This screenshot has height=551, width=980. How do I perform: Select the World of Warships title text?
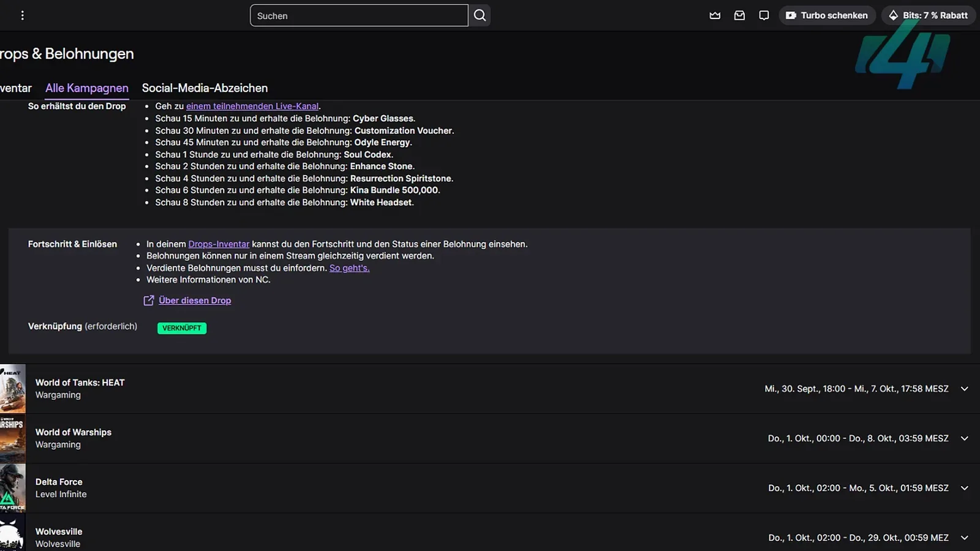[x=73, y=432]
